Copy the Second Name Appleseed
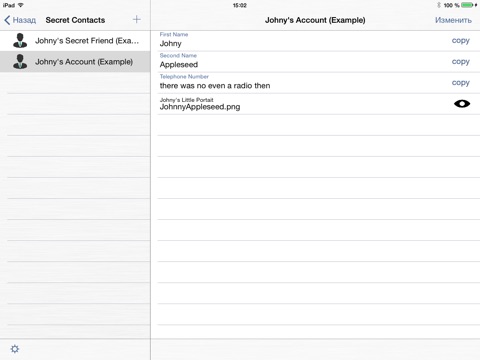 tap(461, 62)
